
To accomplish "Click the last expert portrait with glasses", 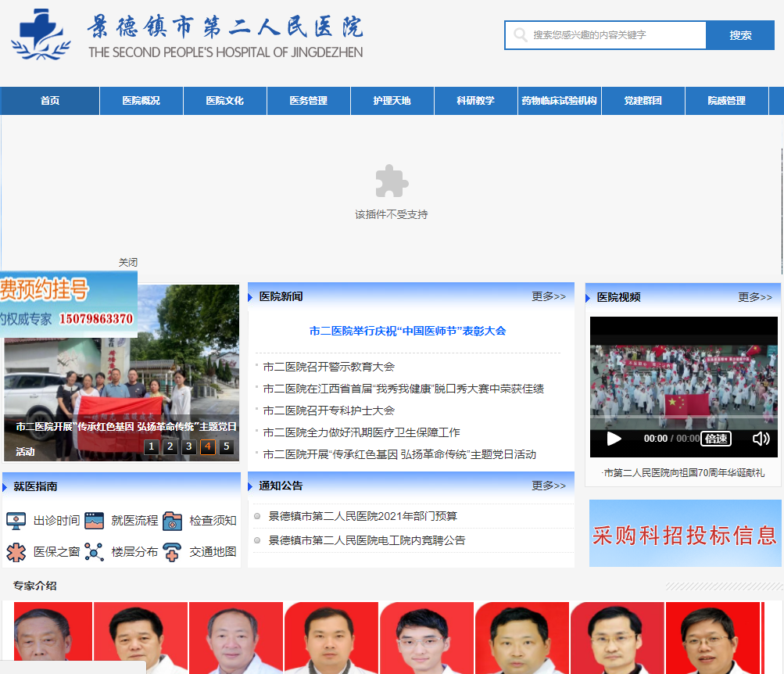I will tap(713, 637).
